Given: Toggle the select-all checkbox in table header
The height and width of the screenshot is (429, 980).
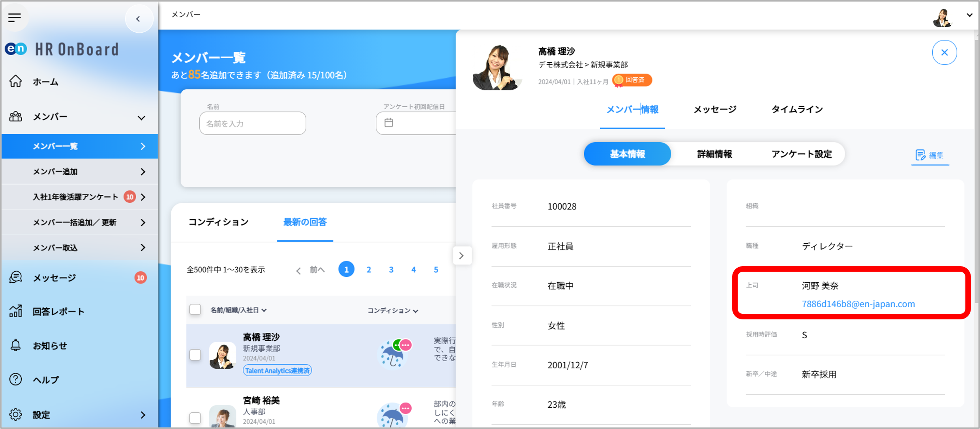Looking at the screenshot, I should (195, 310).
